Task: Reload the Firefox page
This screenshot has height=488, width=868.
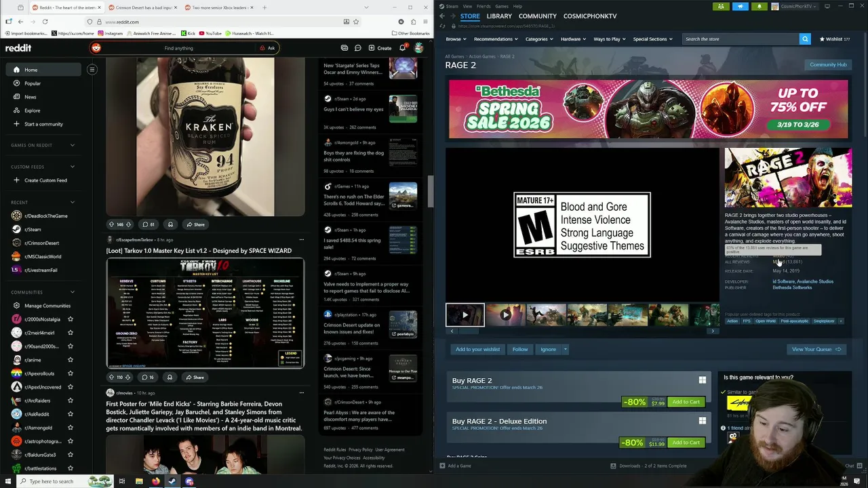Action: point(45,22)
